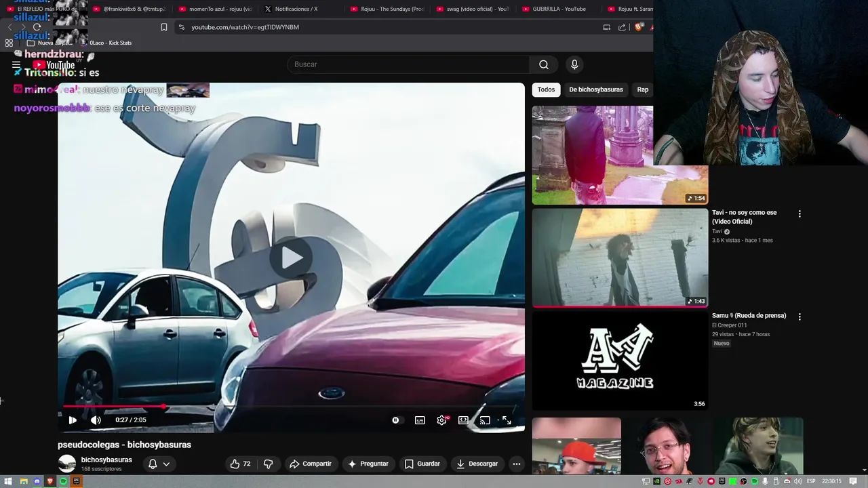Switch to @frankiwi6x6 & @tmtup2 tab
Screen dimensions: 868x488
[x=129, y=9]
